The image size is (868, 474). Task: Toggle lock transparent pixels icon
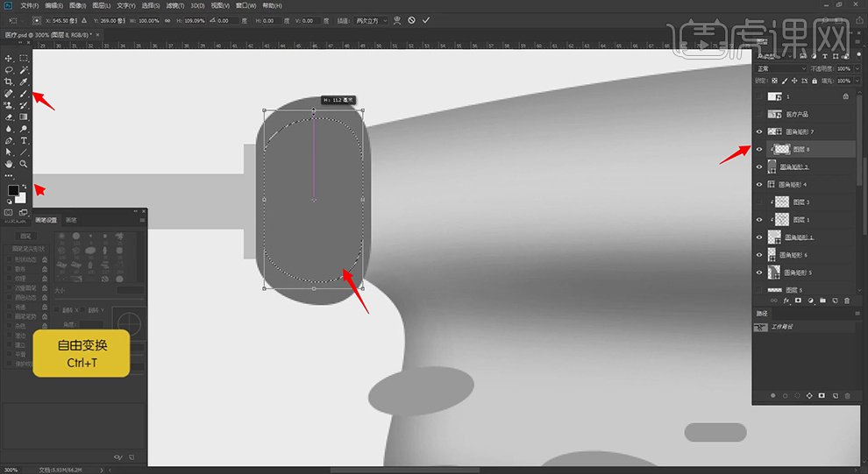coord(774,81)
